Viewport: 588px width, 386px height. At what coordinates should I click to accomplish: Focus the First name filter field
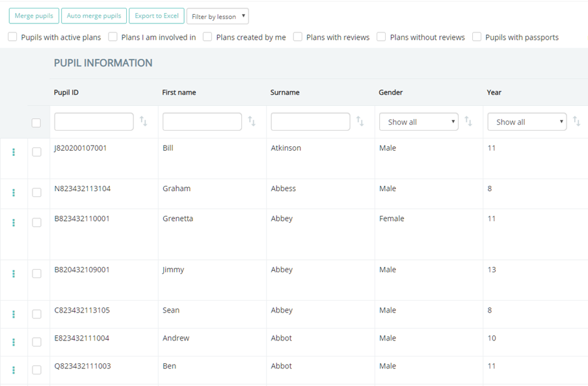[x=202, y=122]
